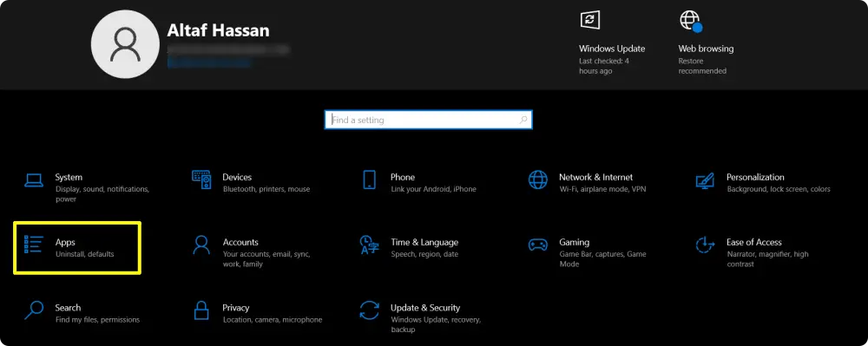
Task: Open the Network & Internet globe icon
Action: tap(537, 180)
